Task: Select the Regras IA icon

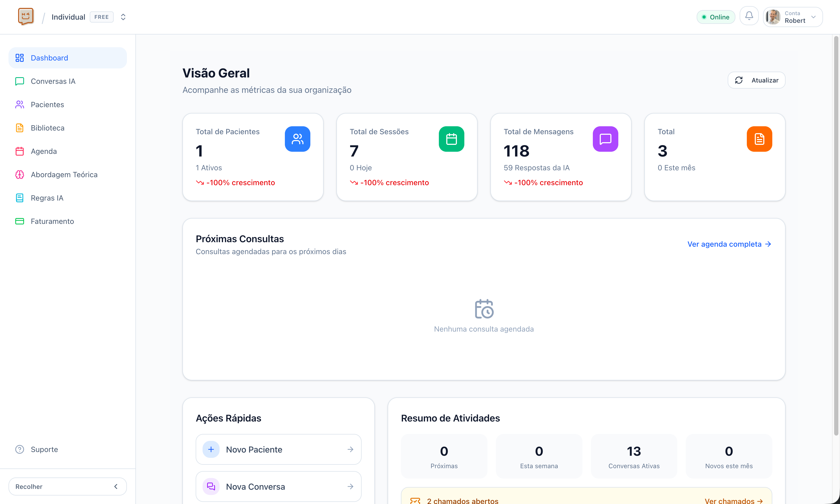Action: (19, 198)
